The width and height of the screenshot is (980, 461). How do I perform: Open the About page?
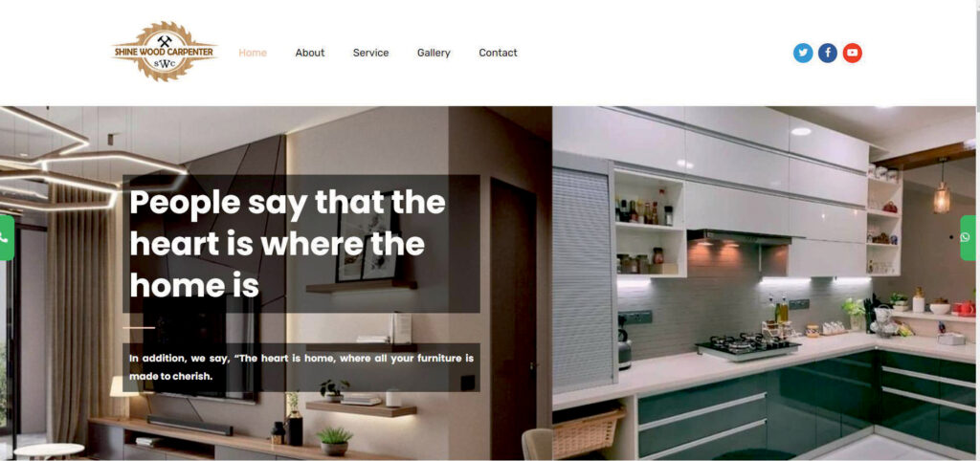point(310,54)
